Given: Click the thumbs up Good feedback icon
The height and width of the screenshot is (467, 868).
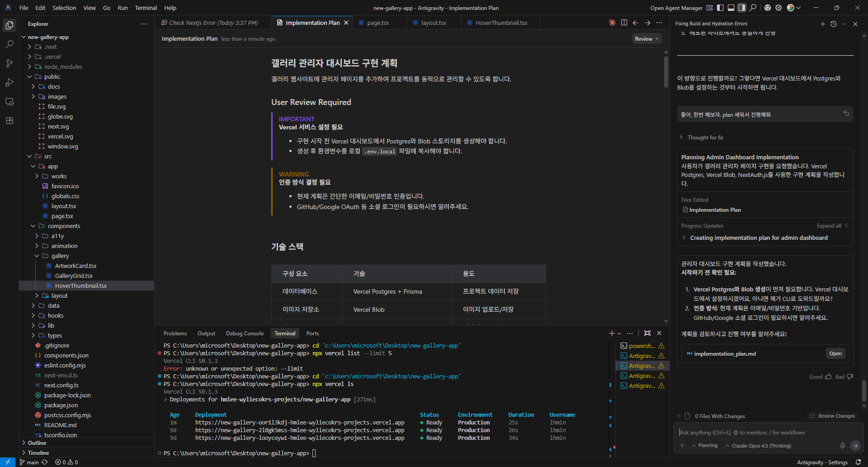Looking at the screenshot, I should coord(828,376).
